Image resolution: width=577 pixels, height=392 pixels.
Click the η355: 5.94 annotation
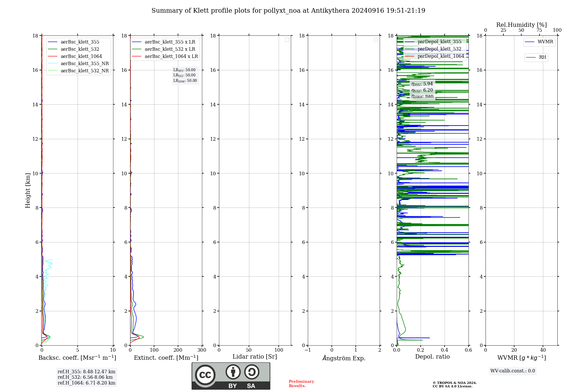pos(422,84)
